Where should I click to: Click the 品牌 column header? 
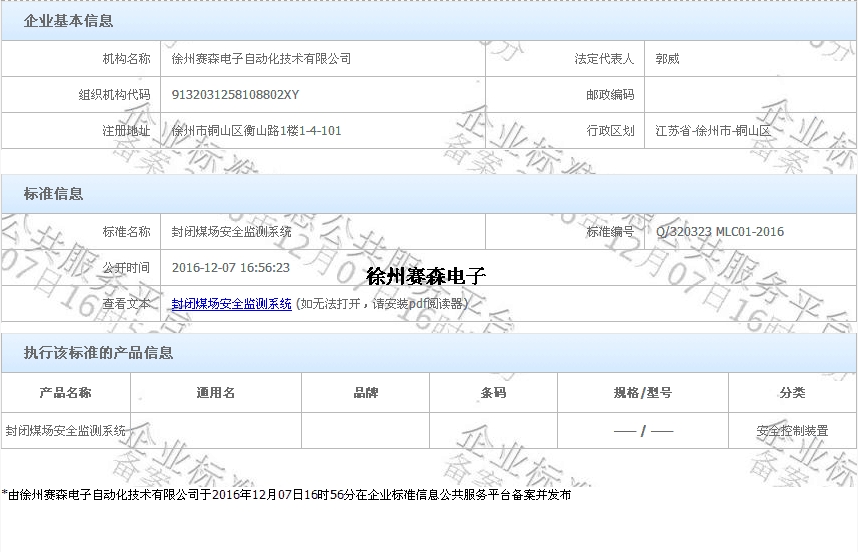tap(366, 393)
